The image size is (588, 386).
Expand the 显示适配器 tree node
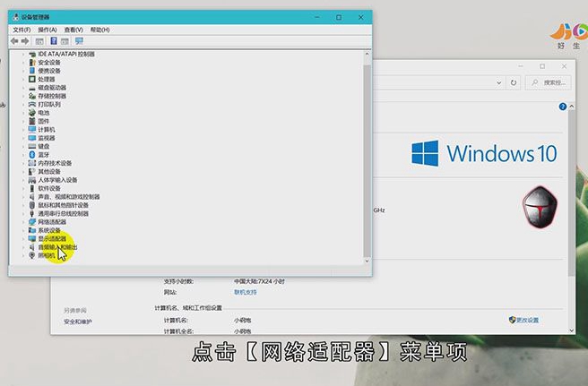[23, 239]
